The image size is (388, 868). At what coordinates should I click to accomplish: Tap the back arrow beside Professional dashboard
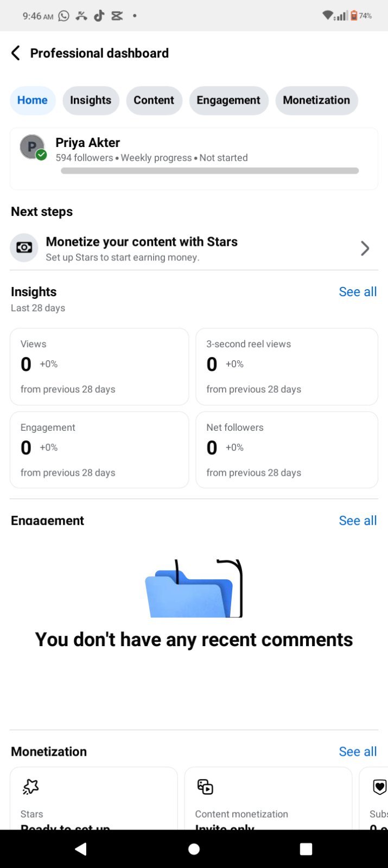[16, 53]
